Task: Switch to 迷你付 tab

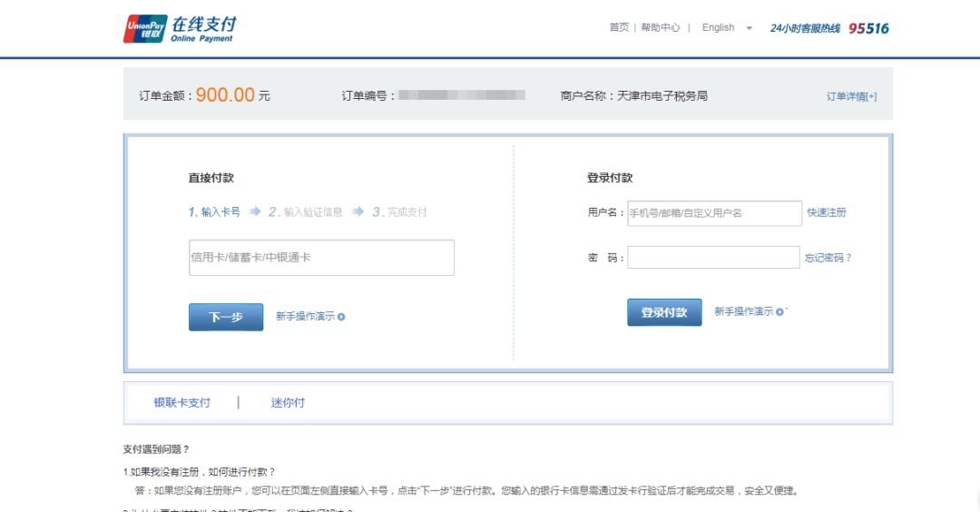Action: click(x=288, y=402)
